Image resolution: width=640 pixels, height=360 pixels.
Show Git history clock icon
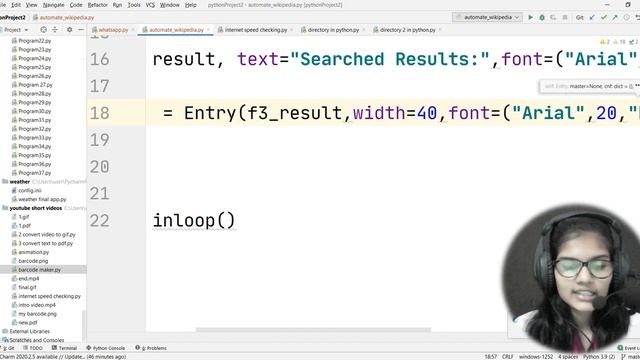point(627,18)
